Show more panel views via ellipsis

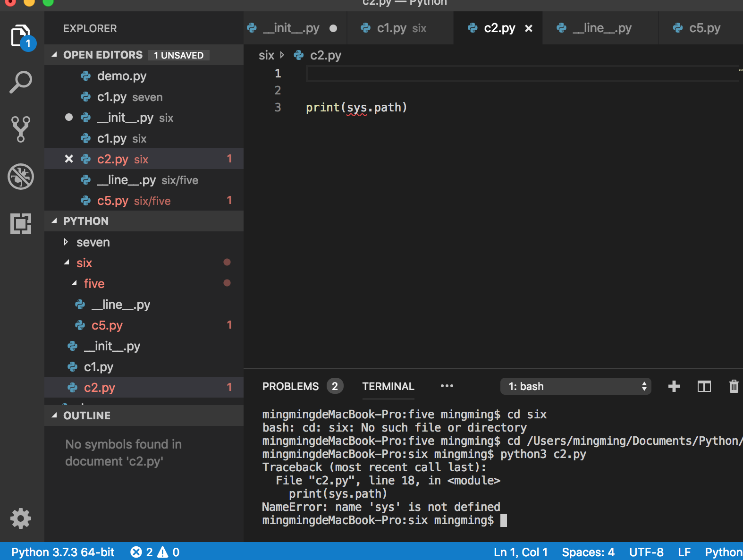[447, 386]
